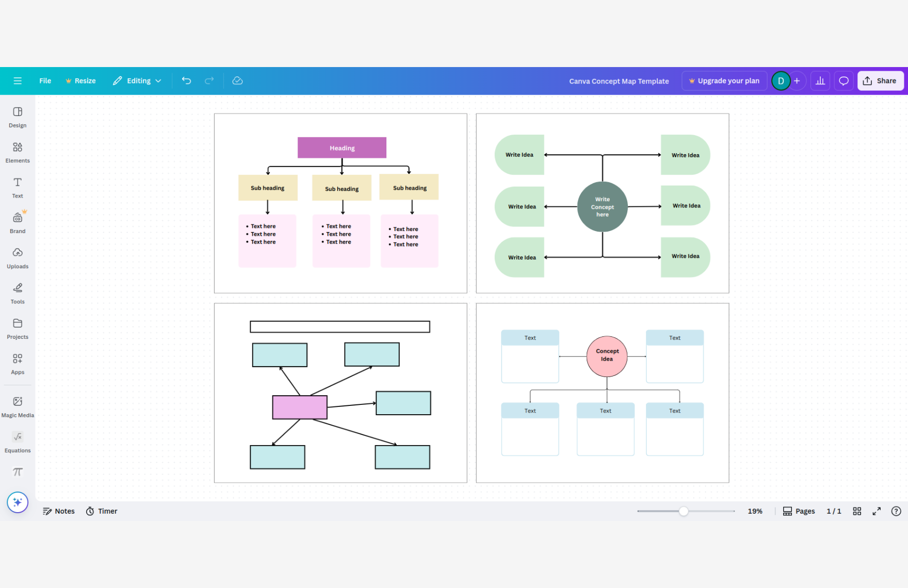The width and height of the screenshot is (908, 588).
Task: Expand the Editing mode dropdown
Action: click(137, 81)
